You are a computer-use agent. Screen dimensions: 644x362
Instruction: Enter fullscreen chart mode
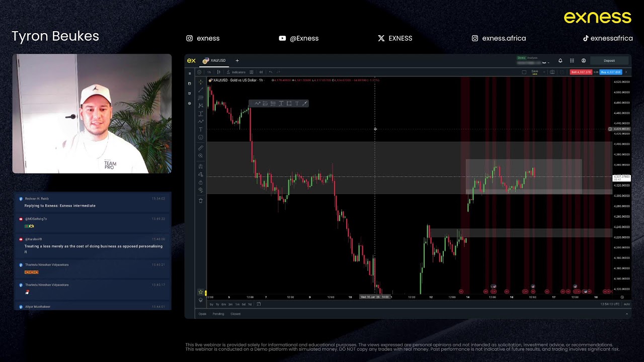tap(562, 72)
